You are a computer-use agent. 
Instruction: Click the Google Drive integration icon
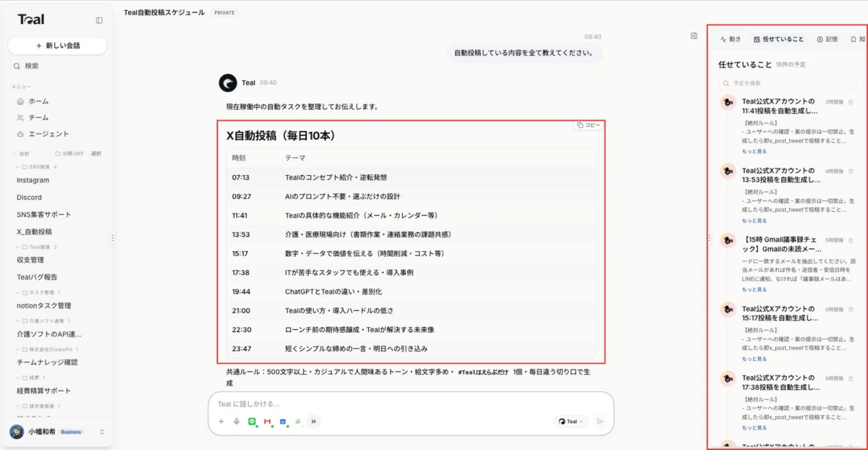coord(298,421)
